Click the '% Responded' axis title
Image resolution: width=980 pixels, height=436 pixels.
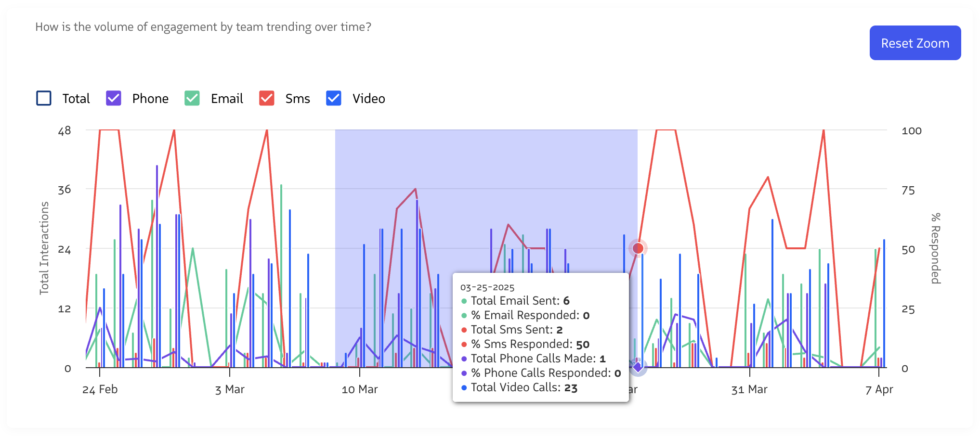point(935,248)
